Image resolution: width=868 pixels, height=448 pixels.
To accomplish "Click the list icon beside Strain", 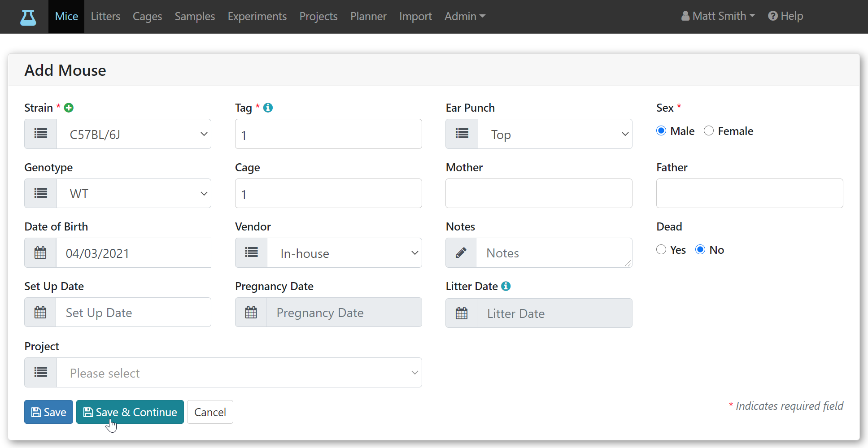I will pyautogui.click(x=41, y=134).
